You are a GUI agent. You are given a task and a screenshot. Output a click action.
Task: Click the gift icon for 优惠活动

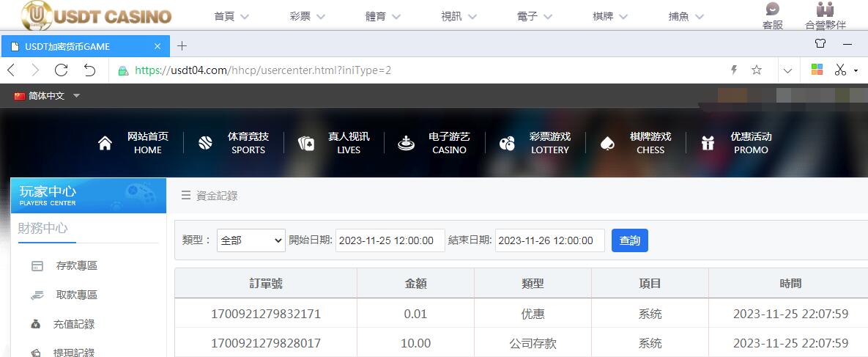pyautogui.click(x=708, y=143)
